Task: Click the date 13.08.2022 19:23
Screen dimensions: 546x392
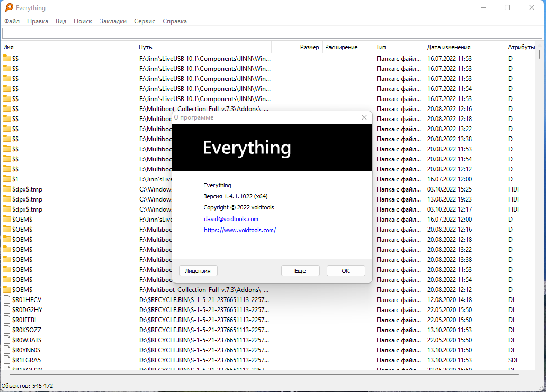Action: [450, 199]
